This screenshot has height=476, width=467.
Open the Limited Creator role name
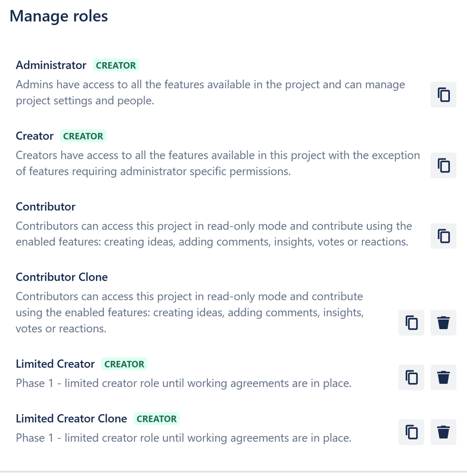click(55, 364)
